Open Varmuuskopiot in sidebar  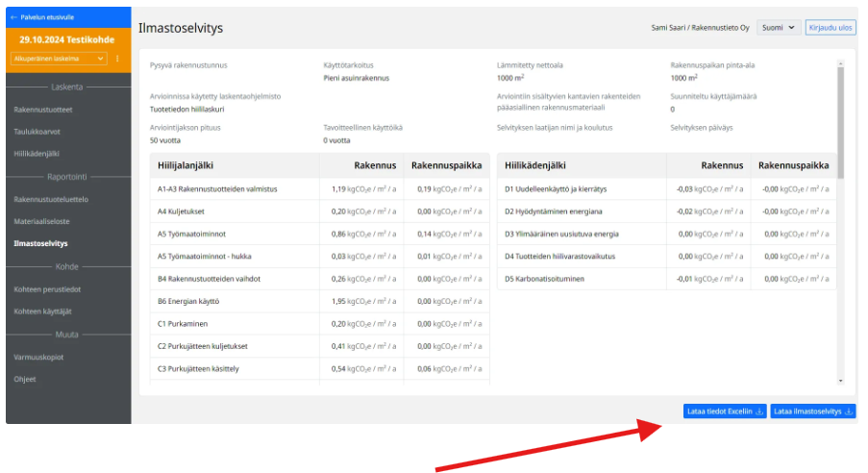click(x=38, y=358)
